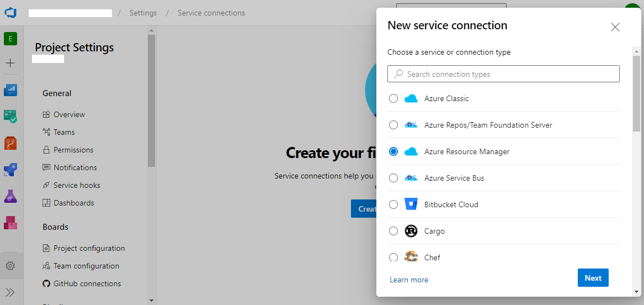Click the Next button
The image size is (644, 305).
[x=593, y=278]
